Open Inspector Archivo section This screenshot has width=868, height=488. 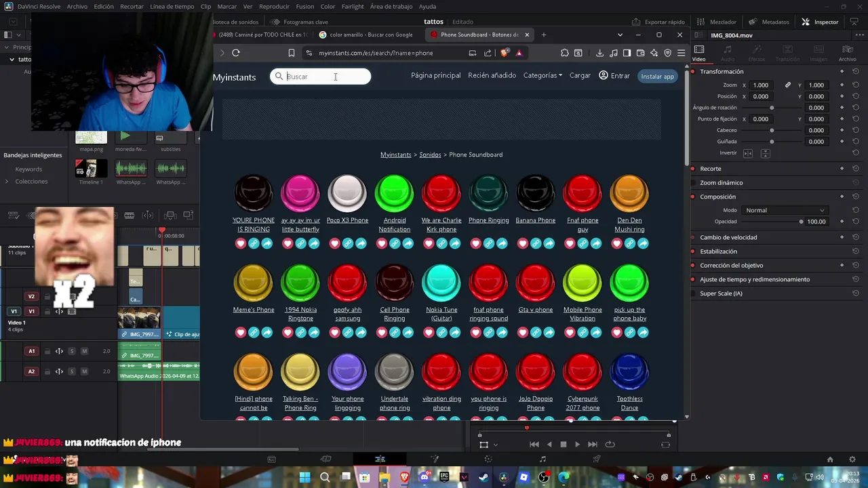[847, 54]
